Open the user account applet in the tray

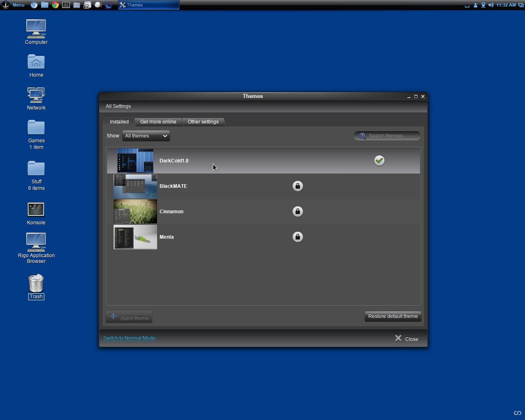(475, 5)
